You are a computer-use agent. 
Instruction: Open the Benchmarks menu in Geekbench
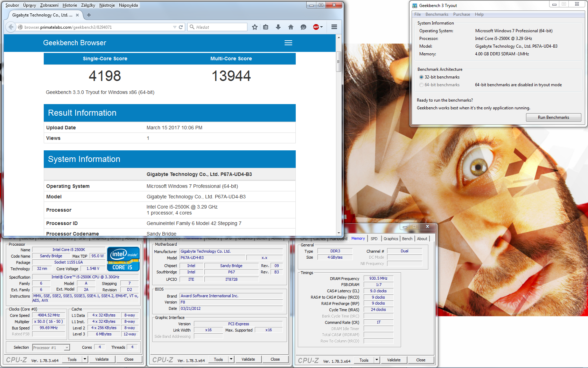437,14
